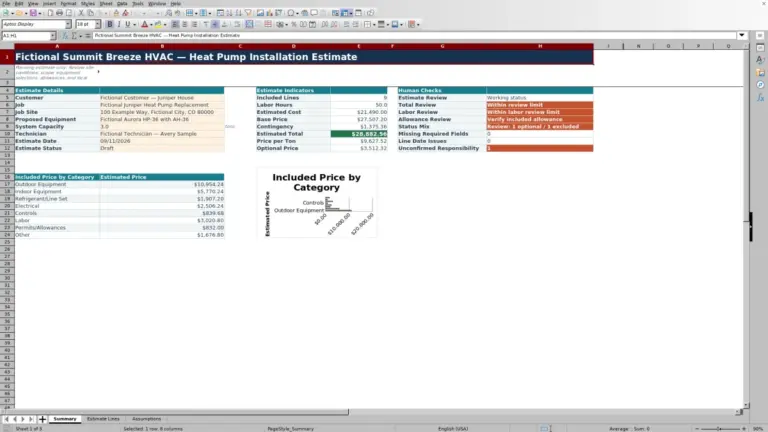Toggle Underline formatting

[128, 24]
